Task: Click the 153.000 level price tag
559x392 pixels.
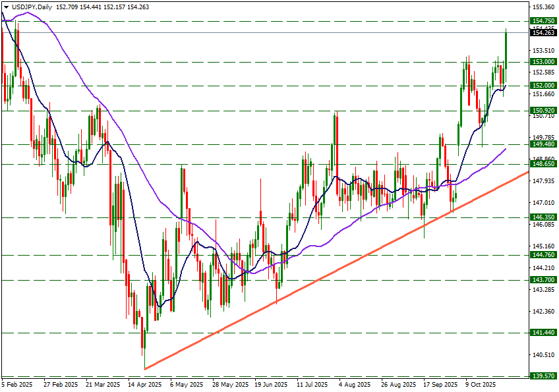Action: pyautogui.click(x=543, y=62)
